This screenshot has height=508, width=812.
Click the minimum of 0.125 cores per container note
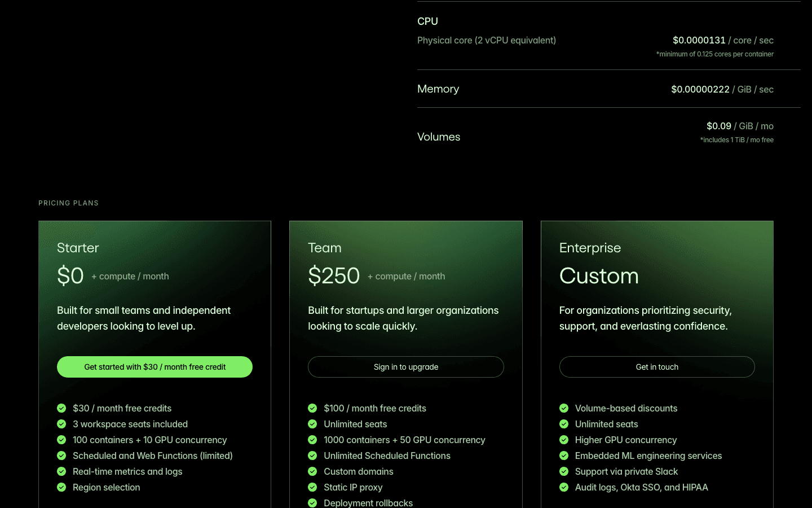pyautogui.click(x=715, y=54)
